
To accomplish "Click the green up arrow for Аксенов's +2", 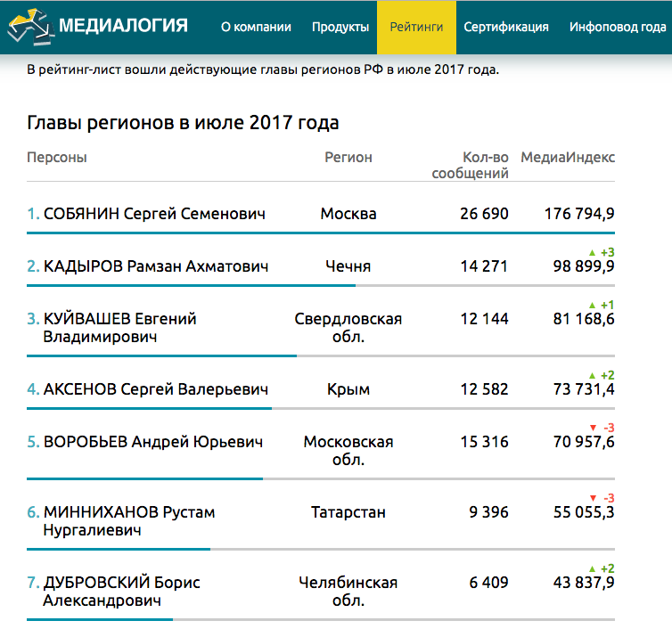I will tap(593, 376).
